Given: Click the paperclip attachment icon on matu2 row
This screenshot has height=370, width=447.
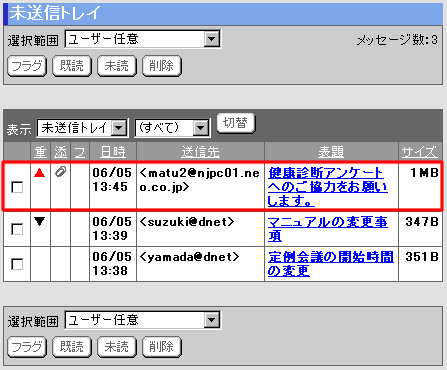Looking at the screenshot, I should coord(60,172).
